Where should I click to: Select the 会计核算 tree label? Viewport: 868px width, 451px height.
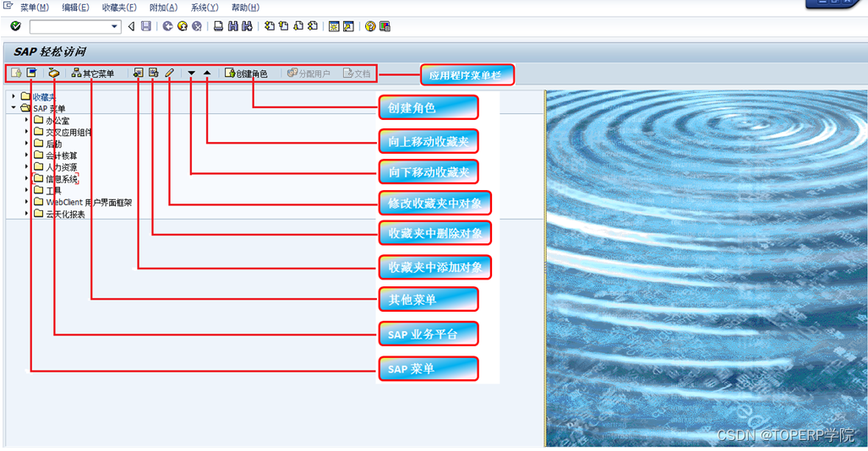(62, 155)
